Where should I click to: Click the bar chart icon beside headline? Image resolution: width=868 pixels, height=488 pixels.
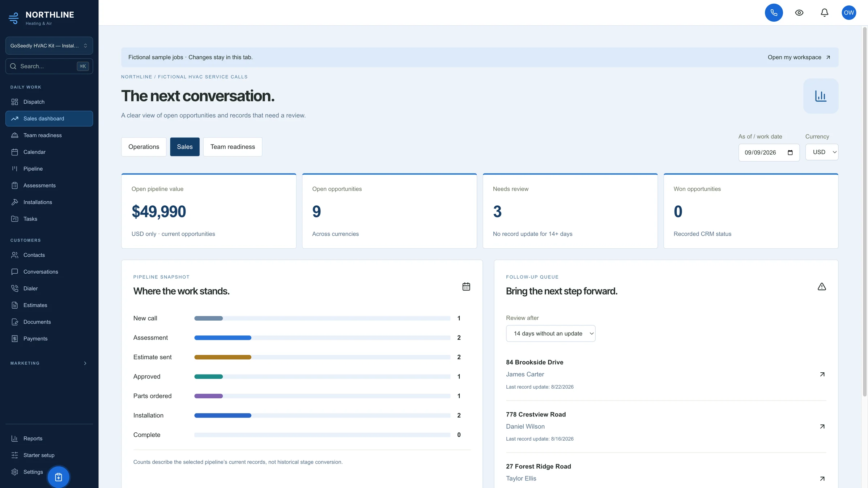[821, 96]
